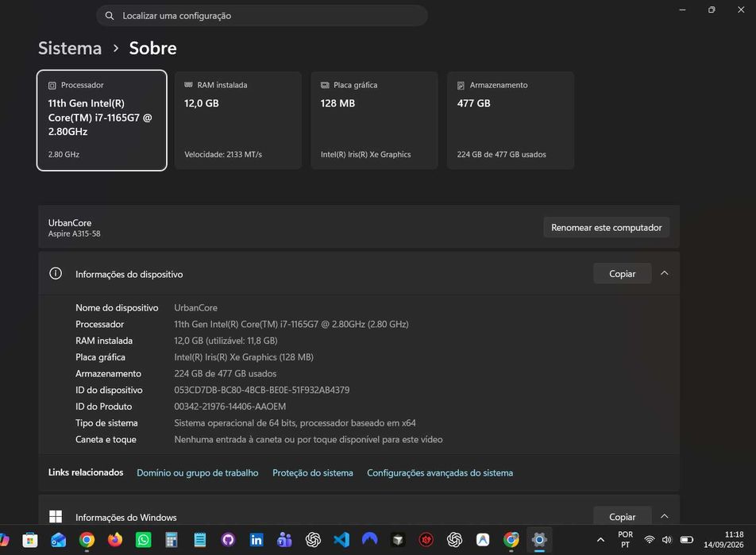Select the Processador info card

pyautogui.click(x=102, y=120)
